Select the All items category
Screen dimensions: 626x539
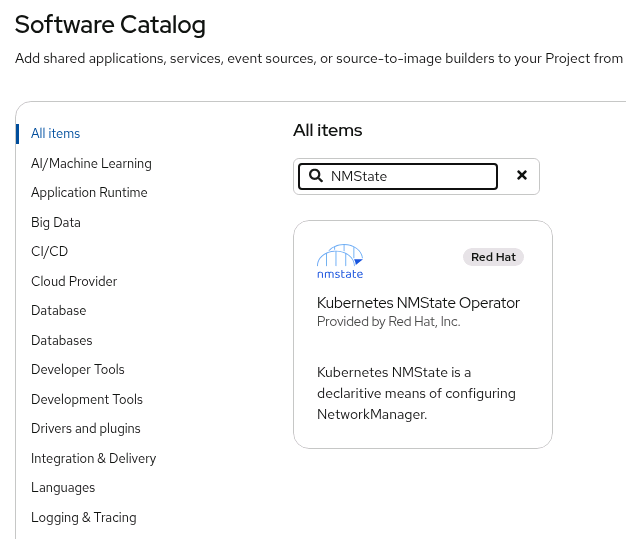pyautogui.click(x=55, y=133)
